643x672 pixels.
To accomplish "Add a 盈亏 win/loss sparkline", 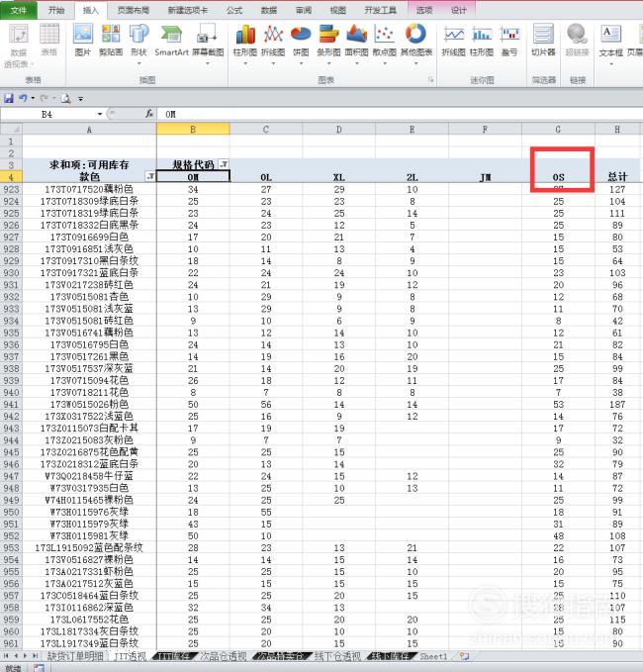I will pyautogui.click(x=509, y=40).
